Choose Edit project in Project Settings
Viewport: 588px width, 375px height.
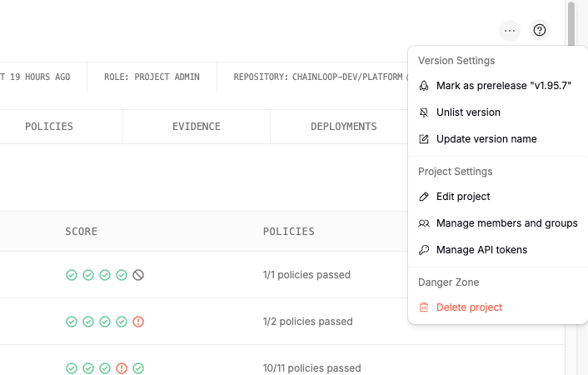[x=498, y=197]
